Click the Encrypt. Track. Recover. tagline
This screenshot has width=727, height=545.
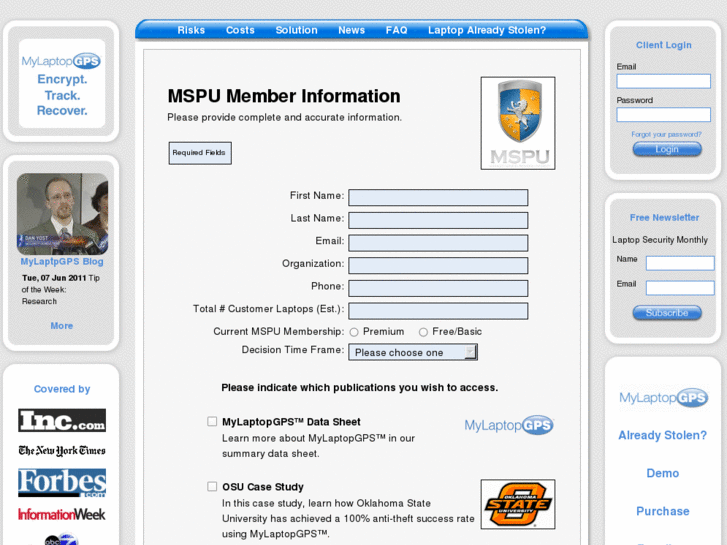(x=62, y=95)
